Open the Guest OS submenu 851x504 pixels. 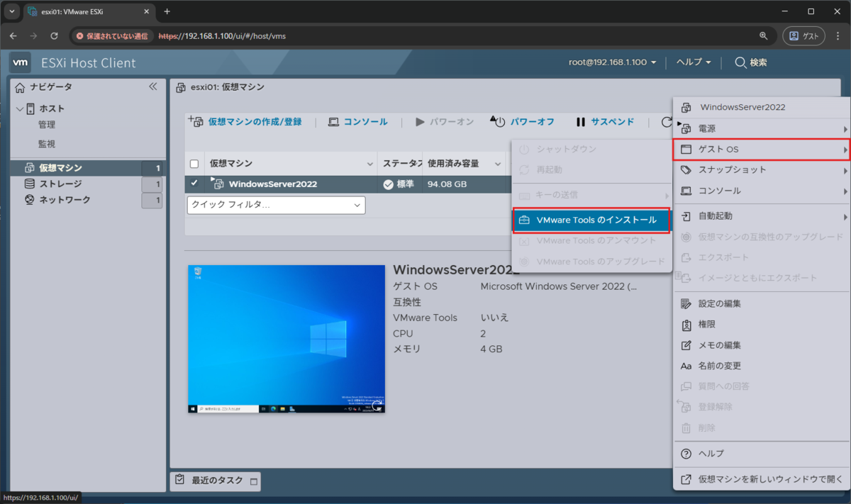762,150
